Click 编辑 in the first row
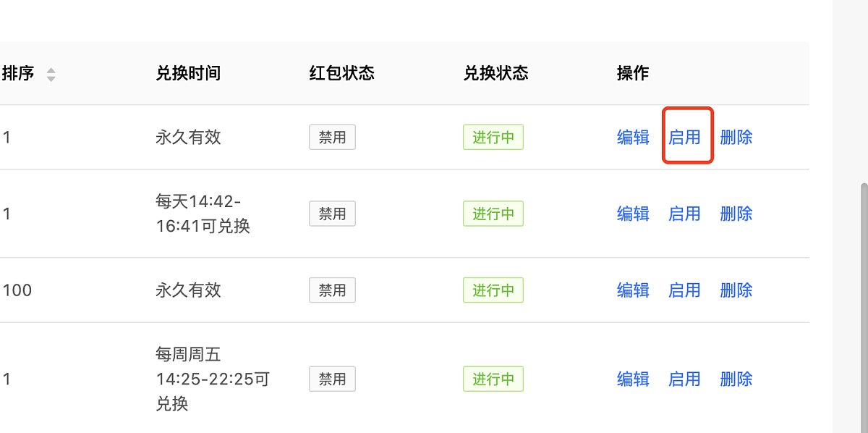The height and width of the screenshot is (433, 868). tap(633, 137)
